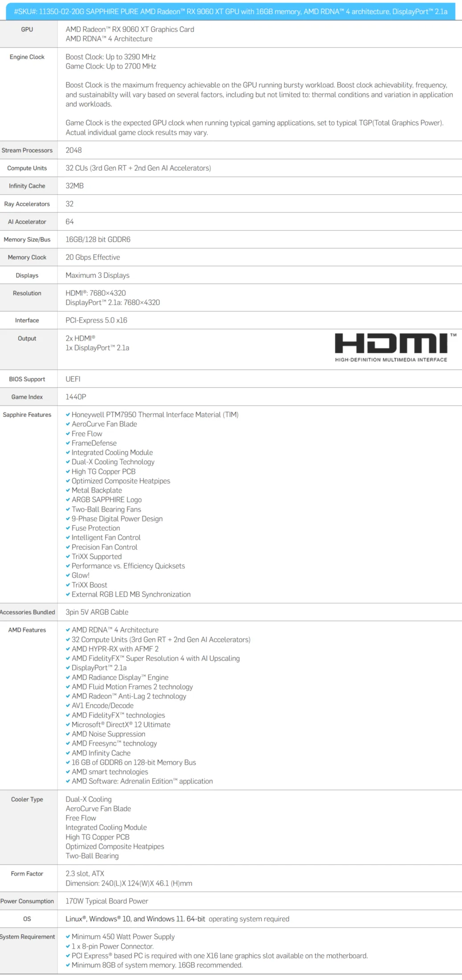The width and height of the screenshot is (462, 980).
Task: Select the "Power Consumption" row label
Action: [27, 901]
